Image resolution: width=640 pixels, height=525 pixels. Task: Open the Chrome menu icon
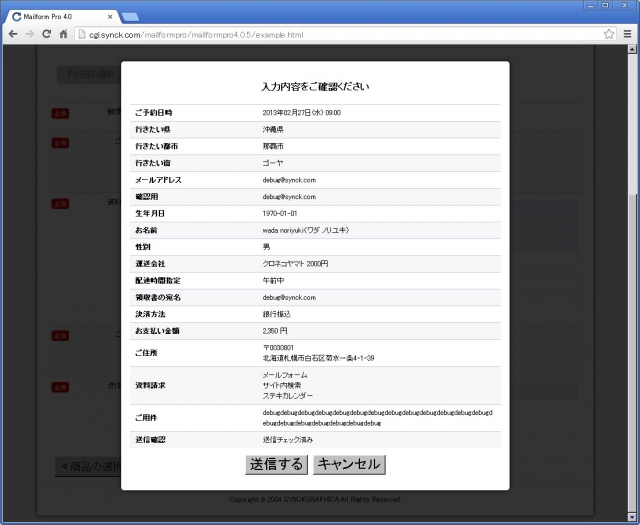(627, 34)
